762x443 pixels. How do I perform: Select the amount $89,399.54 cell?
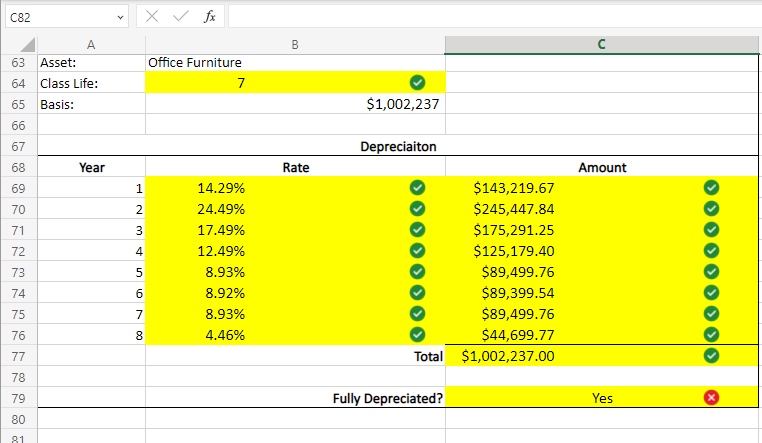click(602, 293)
